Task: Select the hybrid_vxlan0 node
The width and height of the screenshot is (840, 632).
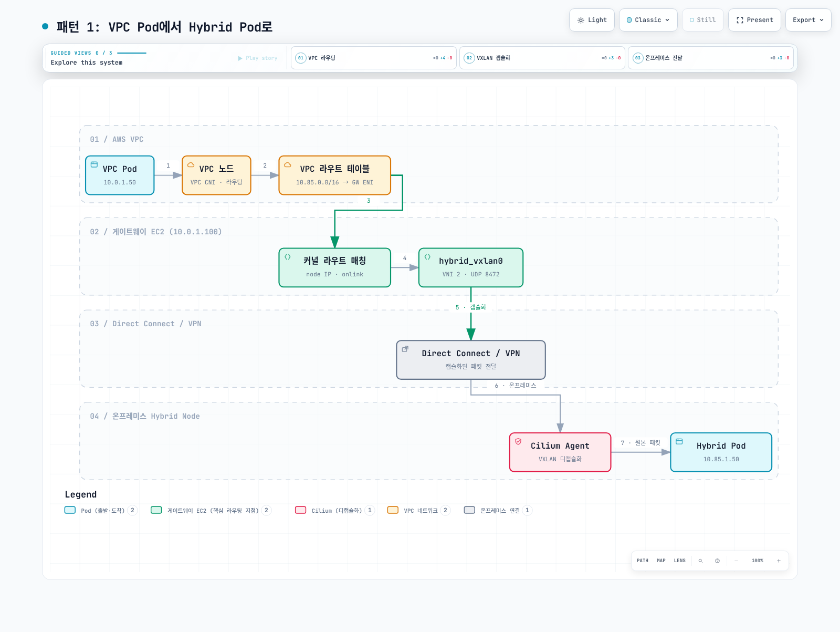Action: point(471,268)
